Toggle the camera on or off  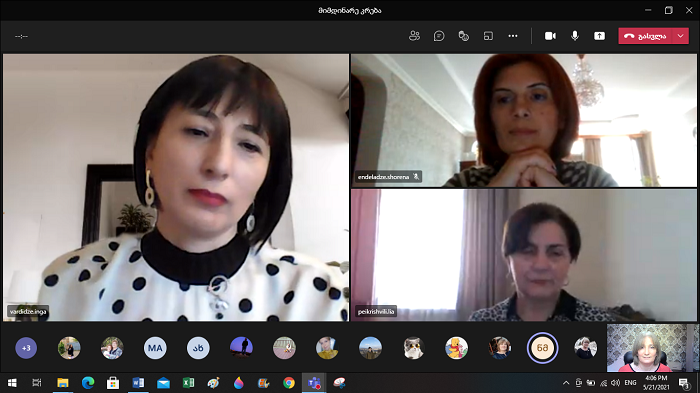(550, 36)
